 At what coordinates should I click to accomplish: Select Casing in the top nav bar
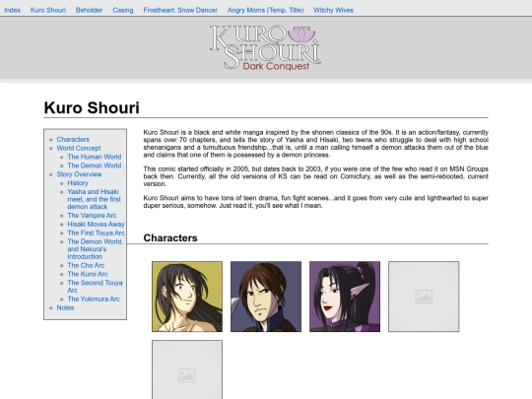(x=123, y=10)
